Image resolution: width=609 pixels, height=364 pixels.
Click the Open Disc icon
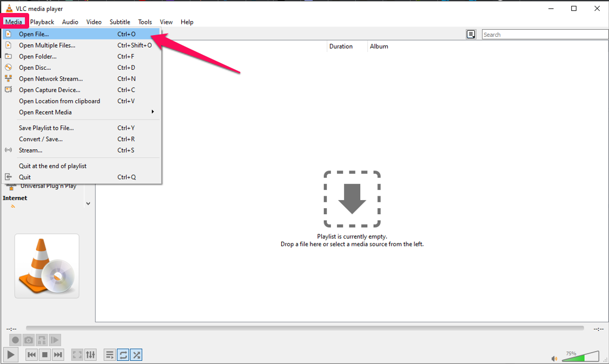click(8, 67)
